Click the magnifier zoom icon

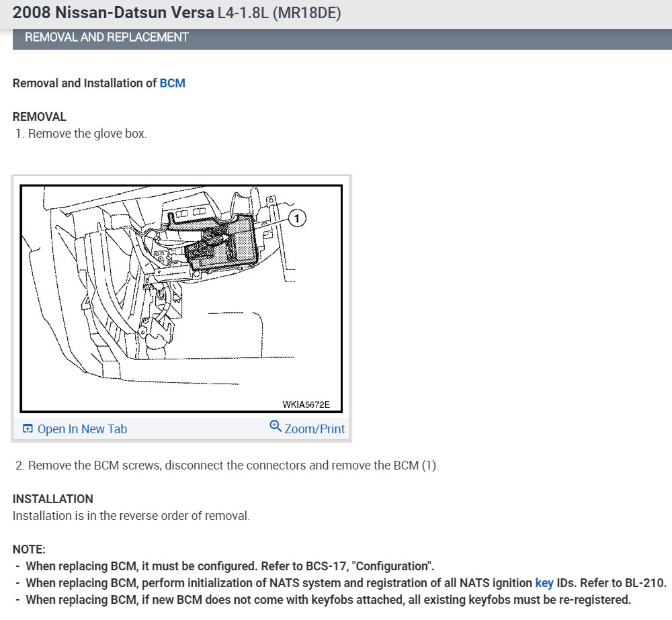(275, 427)
